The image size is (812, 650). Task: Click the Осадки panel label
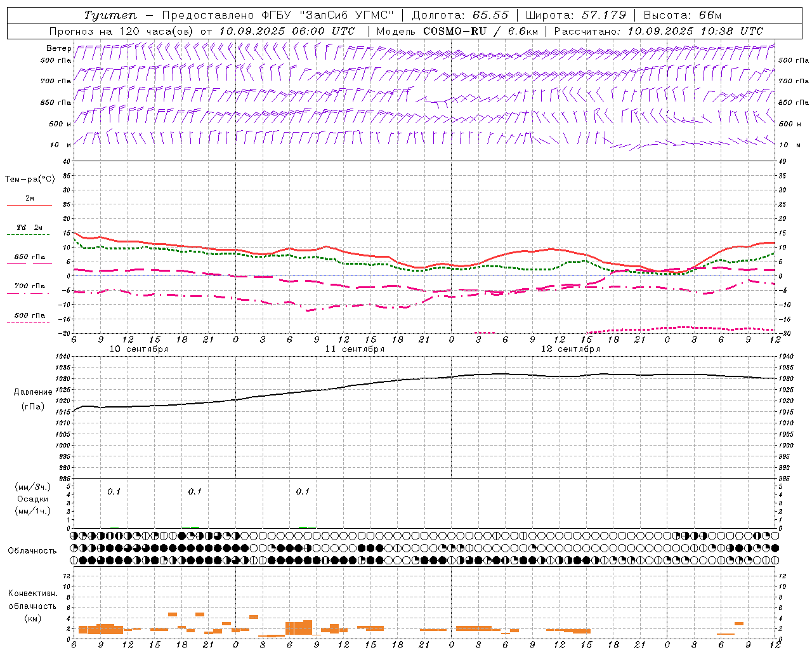tap(32, 499)
